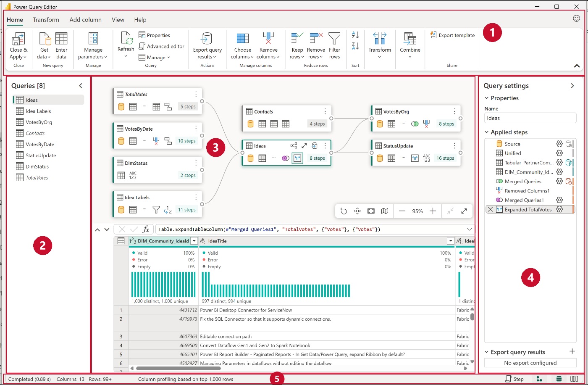The image size is (588, 385).
Task: Switch to schema view in status bar
Action: 574,379
